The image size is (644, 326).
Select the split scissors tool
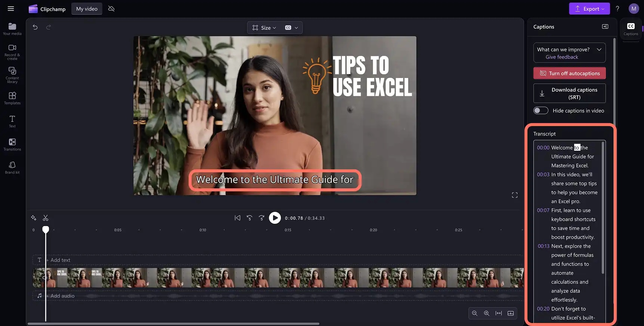[x=46, y=218]
